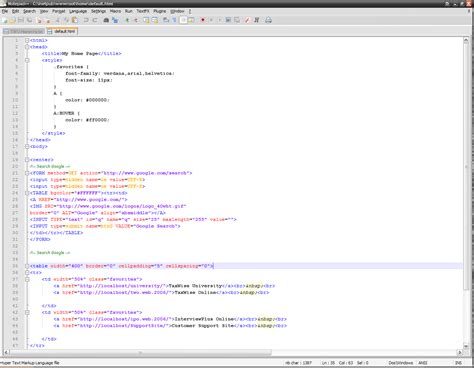Click the Open file folder icon
The height and width of the screenshot is (368, 474).
pos(12,20)
